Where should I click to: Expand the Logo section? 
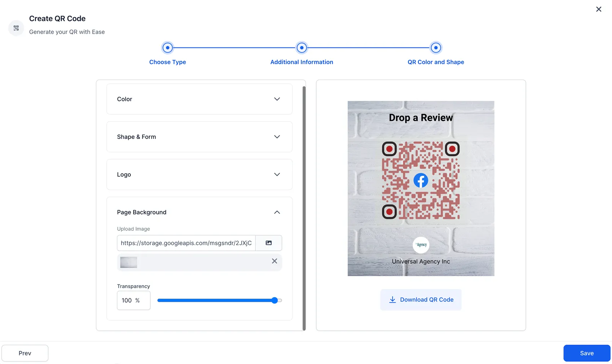click(199, 174)
